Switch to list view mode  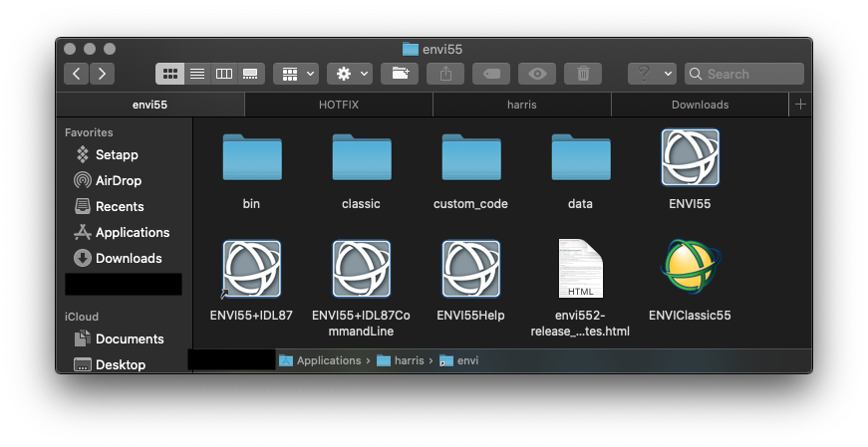[197, 74]
